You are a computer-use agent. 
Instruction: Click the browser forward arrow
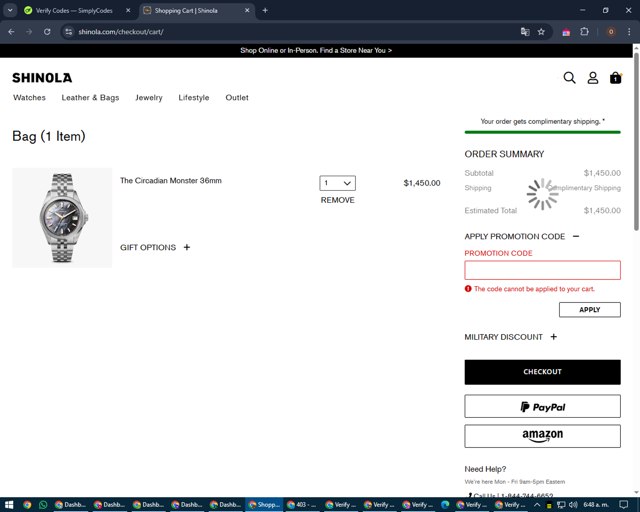point(29,32)
